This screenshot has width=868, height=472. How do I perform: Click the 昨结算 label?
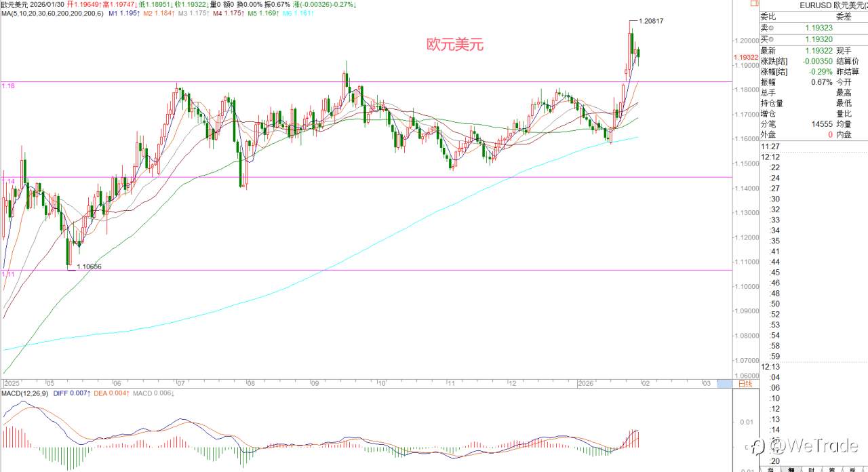pyautogui.click(x=848, y=72)
